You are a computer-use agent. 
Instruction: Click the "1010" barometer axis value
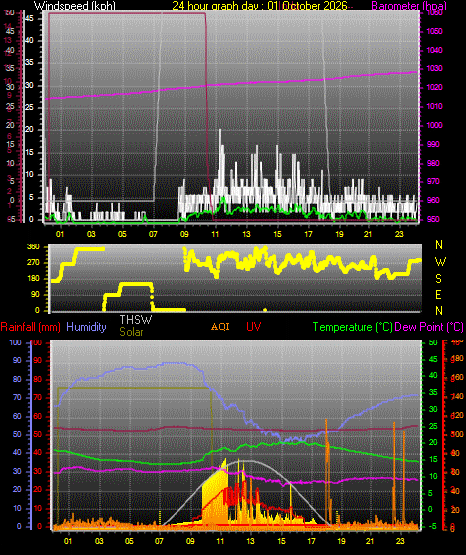(434, 106)
